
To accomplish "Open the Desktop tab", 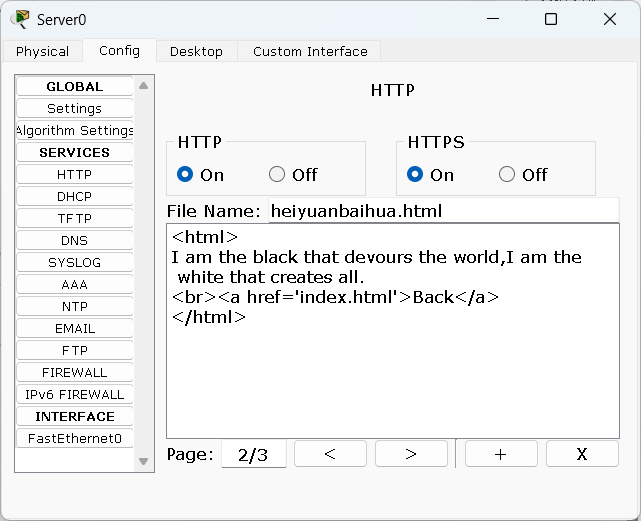I will (x=196, y=52).
